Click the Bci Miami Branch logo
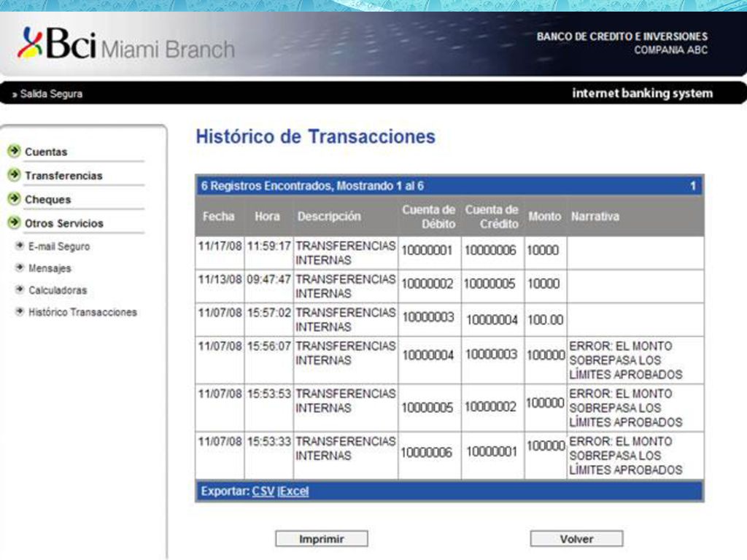Viewport: 747px width, 560px height. [x=125, y=43]
